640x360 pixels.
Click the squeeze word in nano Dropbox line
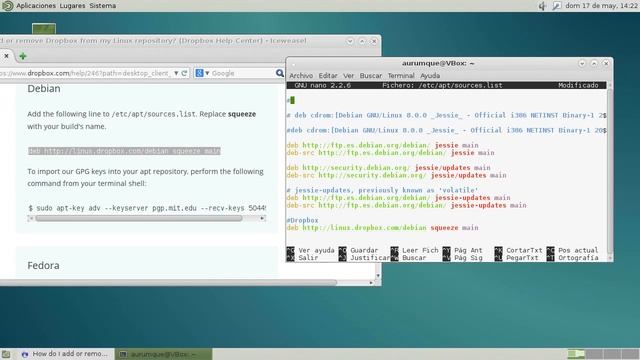tap(444, 228)
